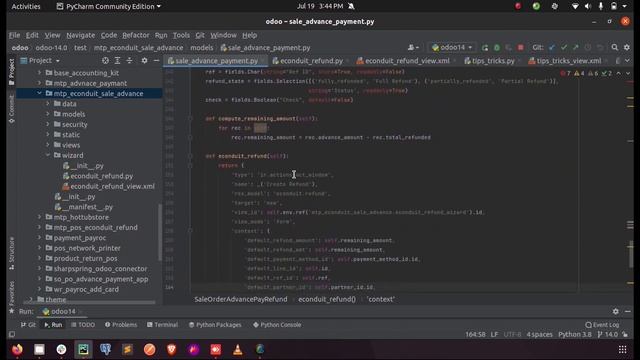Open the Navigate menu
Image resolution: width=640 pixels, height=360 pixels.
(80, 36)
